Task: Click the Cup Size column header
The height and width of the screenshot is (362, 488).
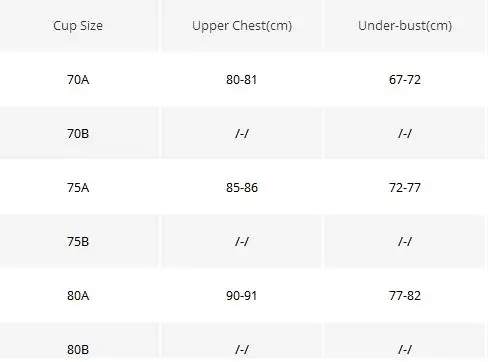Action: pyautogui.click(x=78, y=26)
